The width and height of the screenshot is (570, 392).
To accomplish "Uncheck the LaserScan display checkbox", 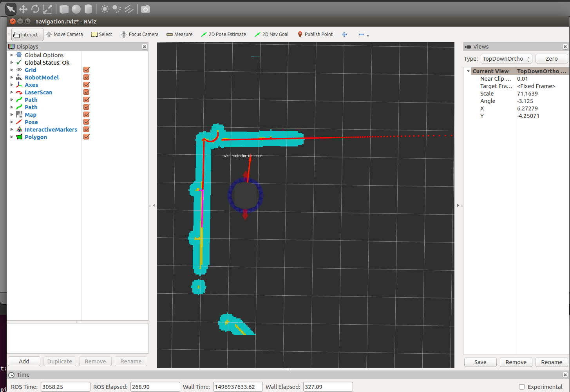I will [87, 92].
